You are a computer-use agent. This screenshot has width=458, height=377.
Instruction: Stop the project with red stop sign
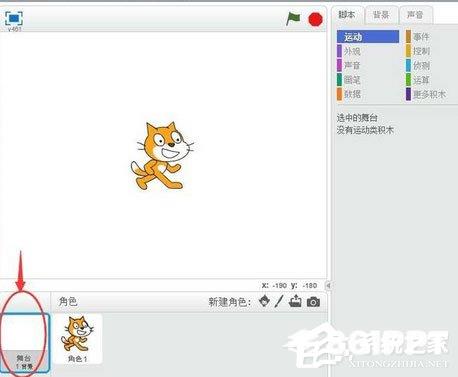(x=315, y=19)
